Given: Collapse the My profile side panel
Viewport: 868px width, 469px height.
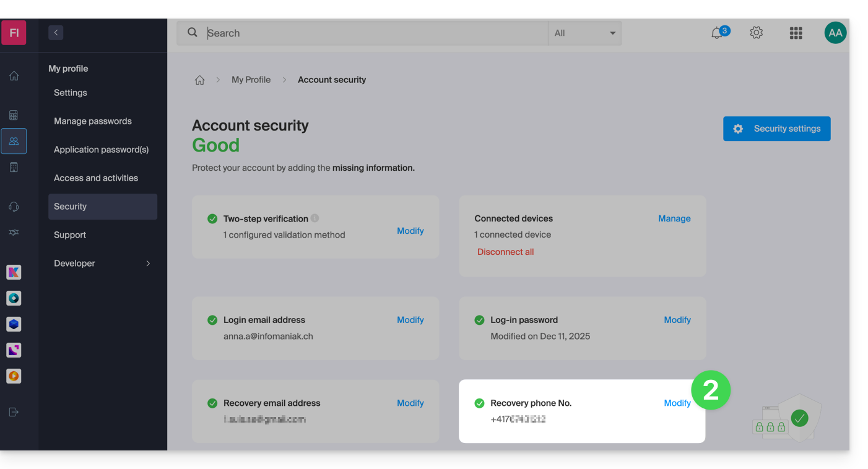Looking at the screenshot, I should (56, 33).
